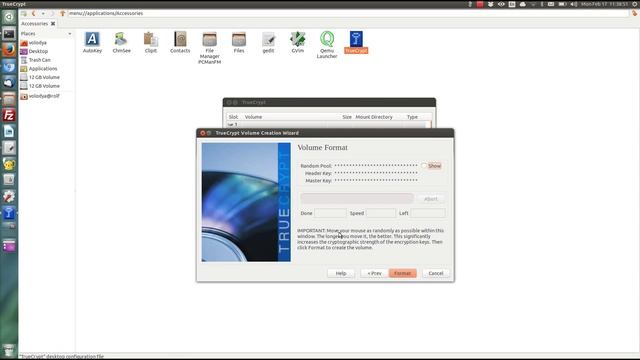This screenshot has height=360, width=640.
Task: Click the TrueCrypt sidebar image in wizard
Action: point(246,202)
